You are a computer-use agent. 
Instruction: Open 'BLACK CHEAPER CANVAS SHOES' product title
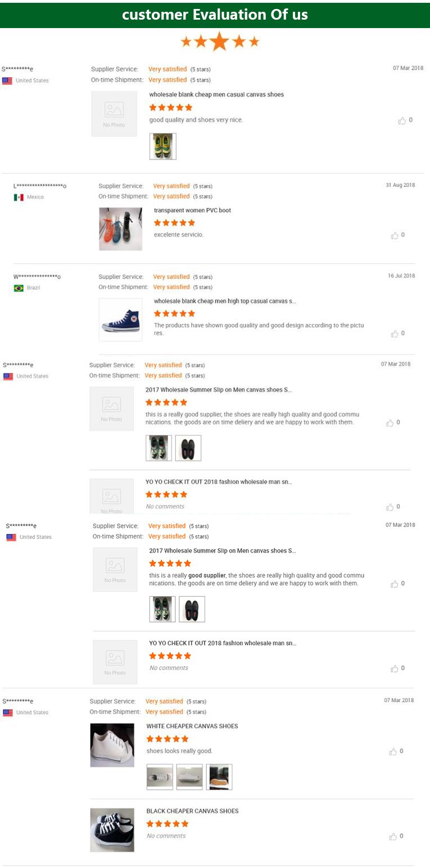[x=192, y=811]
